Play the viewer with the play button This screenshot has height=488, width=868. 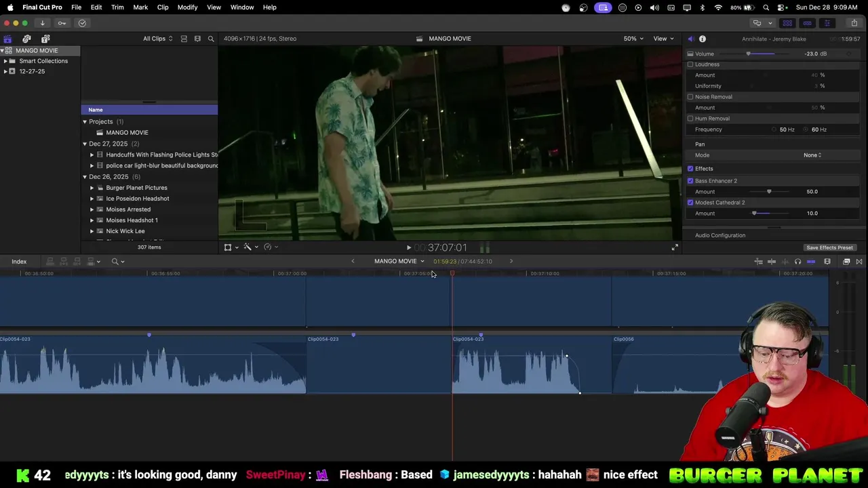click(408, 248)
